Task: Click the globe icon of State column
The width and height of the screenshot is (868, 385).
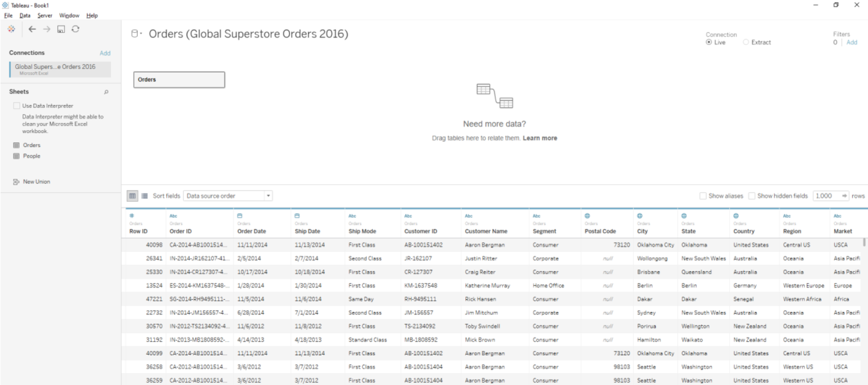Action: pyautogui.click(x=684, y=216)
